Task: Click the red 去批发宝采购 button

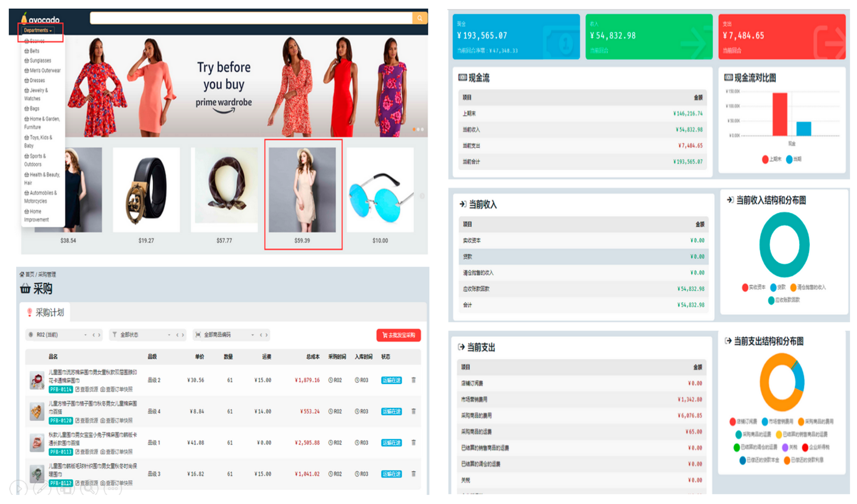Action: 399,335
